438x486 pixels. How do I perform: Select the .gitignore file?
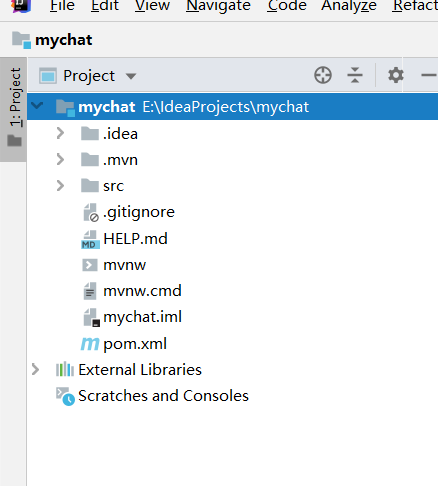[x=139, y=212]
